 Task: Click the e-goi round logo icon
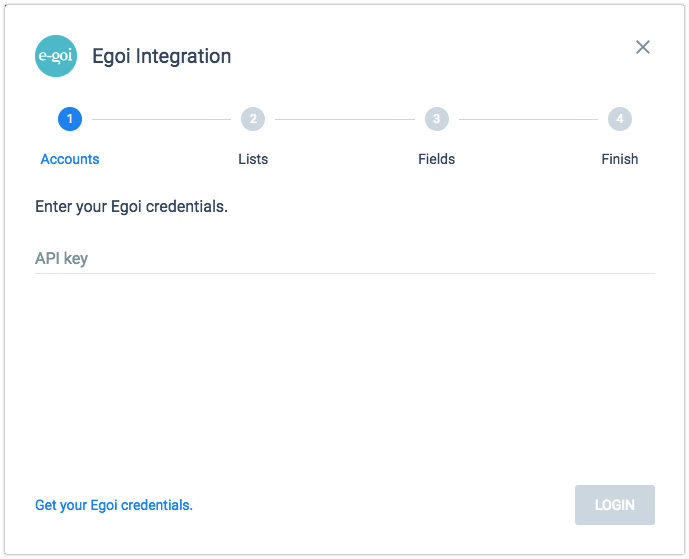pos(56,56)
